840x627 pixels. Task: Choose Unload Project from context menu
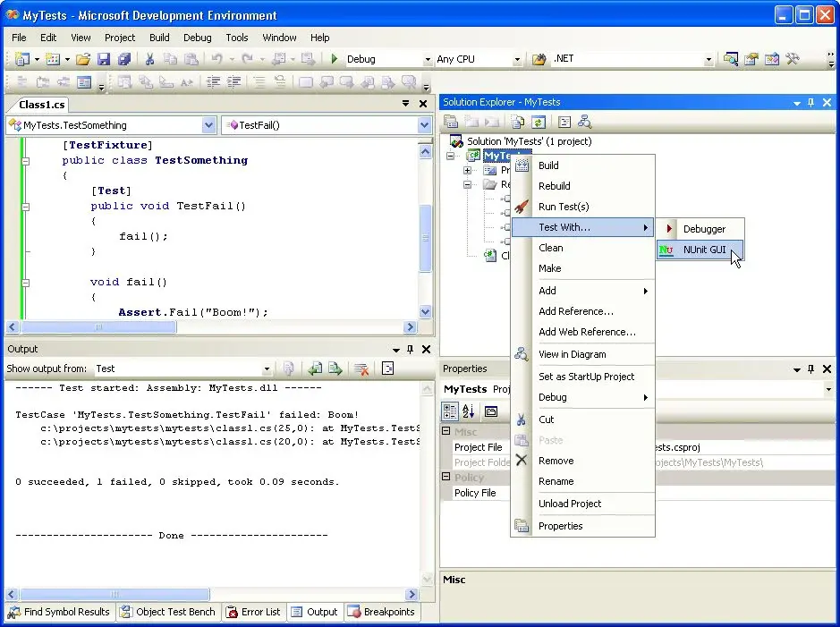tap(583, 504)
